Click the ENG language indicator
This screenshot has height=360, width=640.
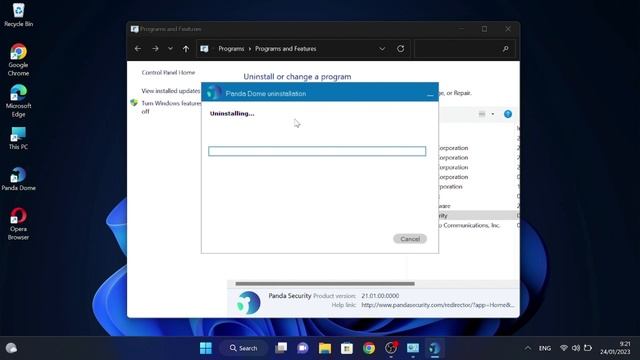tap(545, 348)
